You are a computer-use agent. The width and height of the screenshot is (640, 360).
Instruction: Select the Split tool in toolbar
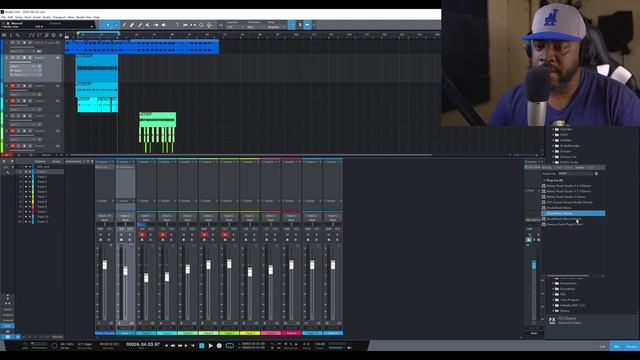124,25
